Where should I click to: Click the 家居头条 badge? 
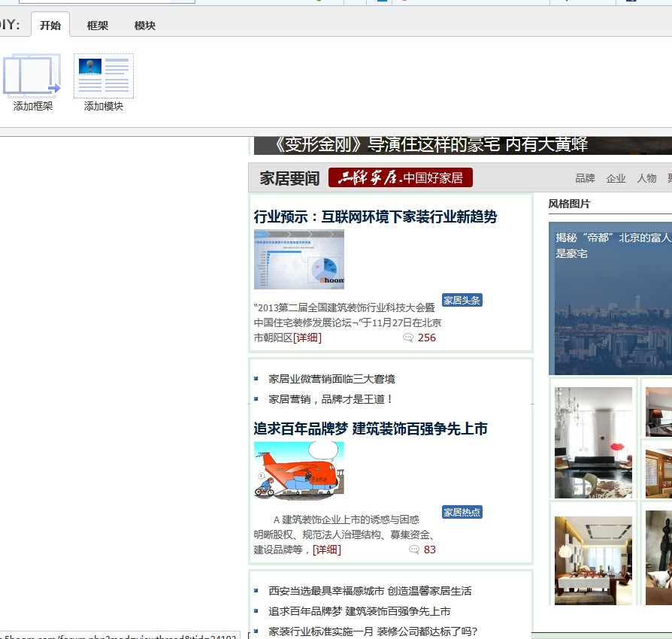(462, 300)
